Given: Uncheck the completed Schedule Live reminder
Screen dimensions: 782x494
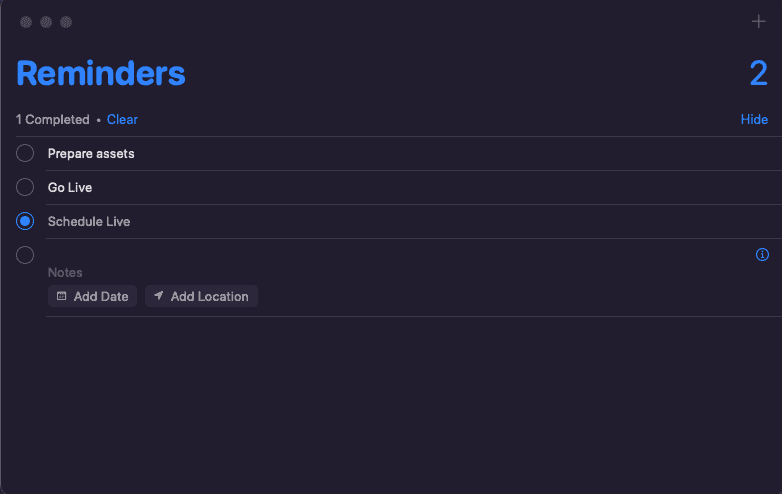Looking at the screenshot, I should pyautogui.click(x=26, y=221).
